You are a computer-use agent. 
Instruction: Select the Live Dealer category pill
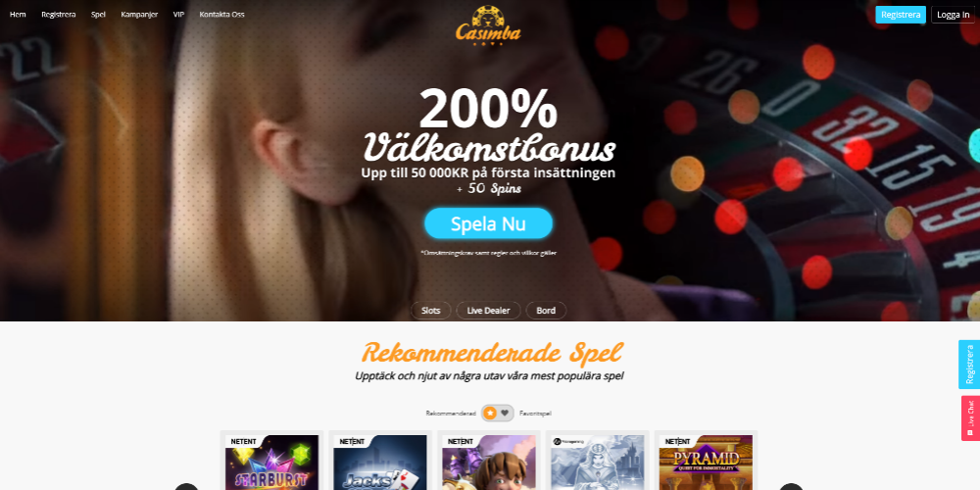(488, 311)
